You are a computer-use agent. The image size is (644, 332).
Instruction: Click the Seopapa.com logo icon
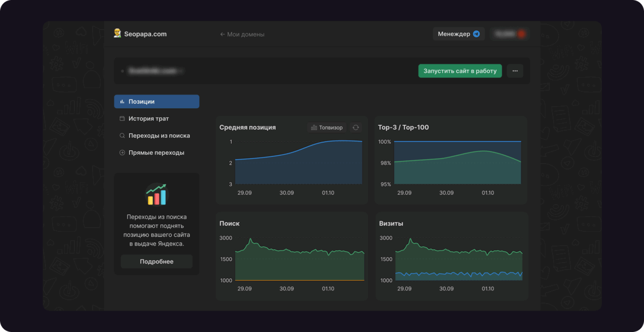click(x=117, y=34)
